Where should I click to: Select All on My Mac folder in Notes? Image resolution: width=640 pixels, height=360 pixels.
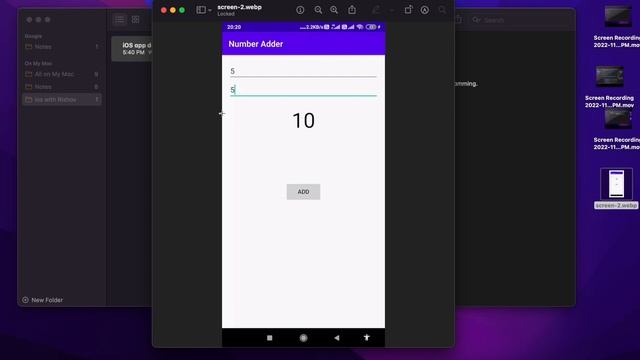tap(62, 74)
